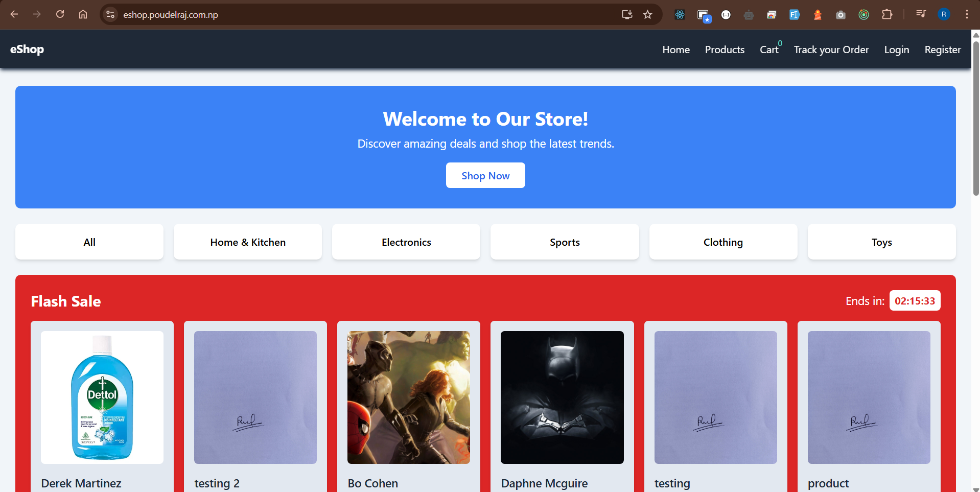Select the All category filter

tap(89, 242)
